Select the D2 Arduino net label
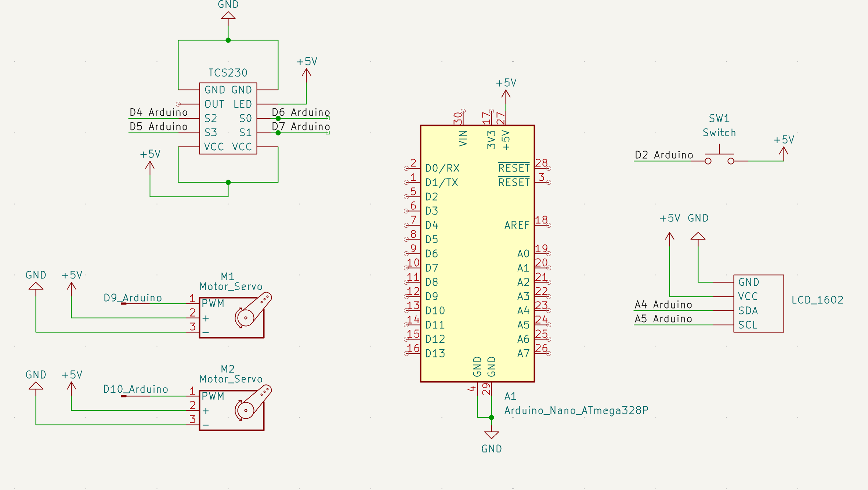The height and width of the screenshot is (490, 868). click(x=663, y=155)
